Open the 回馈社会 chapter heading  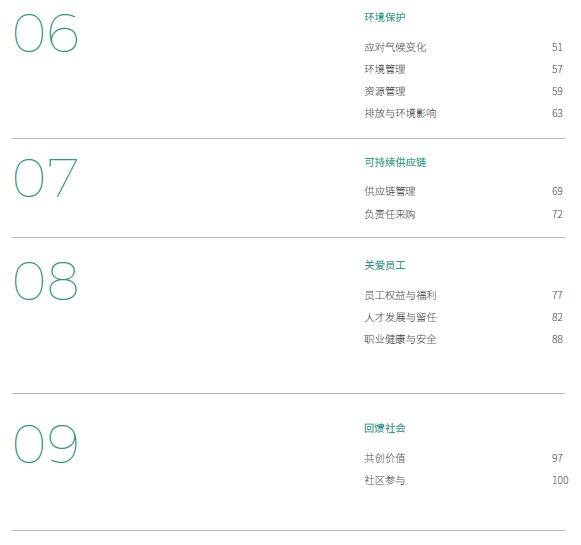pos(385,428)
